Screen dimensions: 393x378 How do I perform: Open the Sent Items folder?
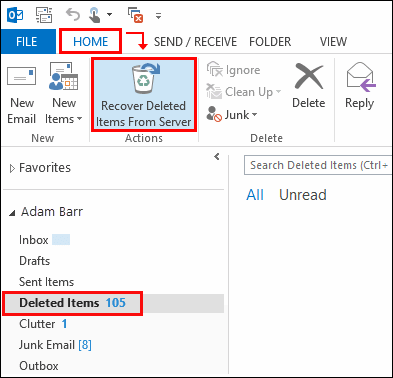(x=46, y=282)
